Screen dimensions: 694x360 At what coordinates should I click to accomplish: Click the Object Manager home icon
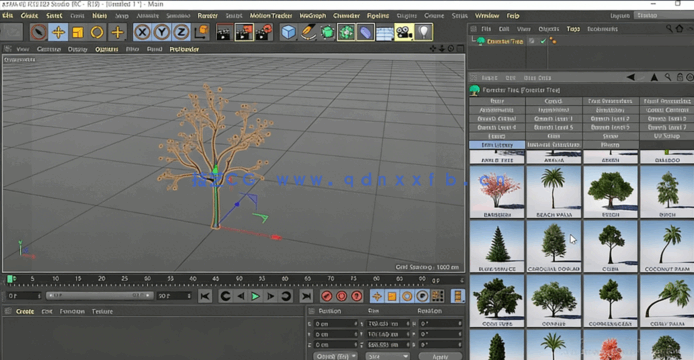tap(680, 29)
